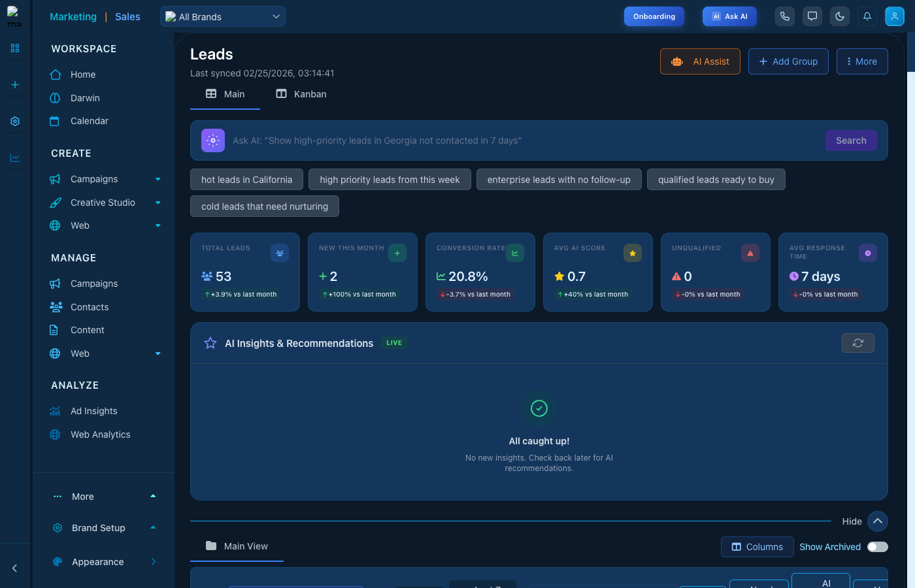
Task: Select the Main tab
Action: pyautogui.click(x=225, y=94)
